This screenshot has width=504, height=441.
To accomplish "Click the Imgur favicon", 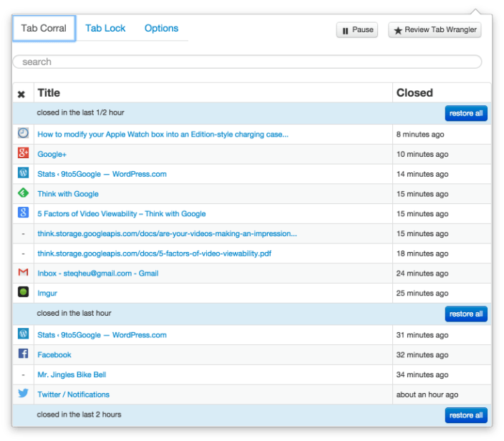I will 23,293.
